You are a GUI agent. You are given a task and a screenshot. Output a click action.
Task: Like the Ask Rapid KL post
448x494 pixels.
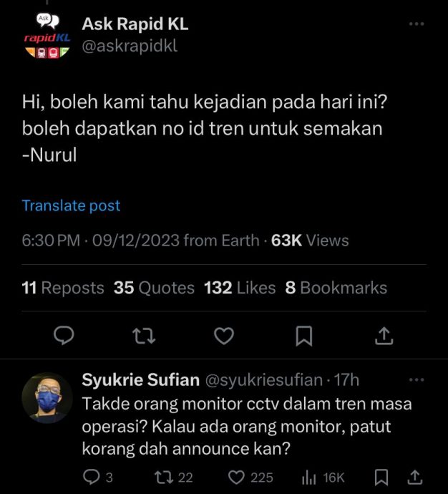(225, 334)
